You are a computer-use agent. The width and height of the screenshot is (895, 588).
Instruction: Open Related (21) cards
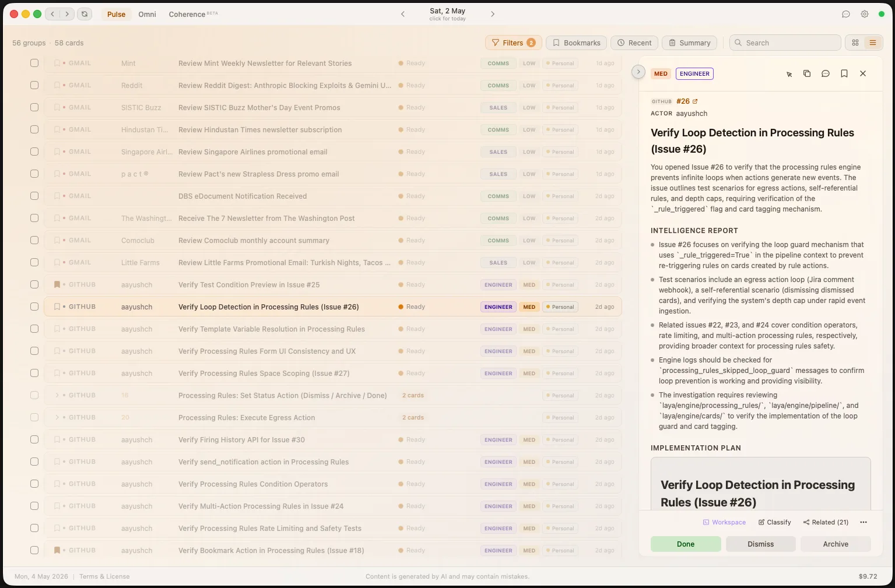point(826,522)
